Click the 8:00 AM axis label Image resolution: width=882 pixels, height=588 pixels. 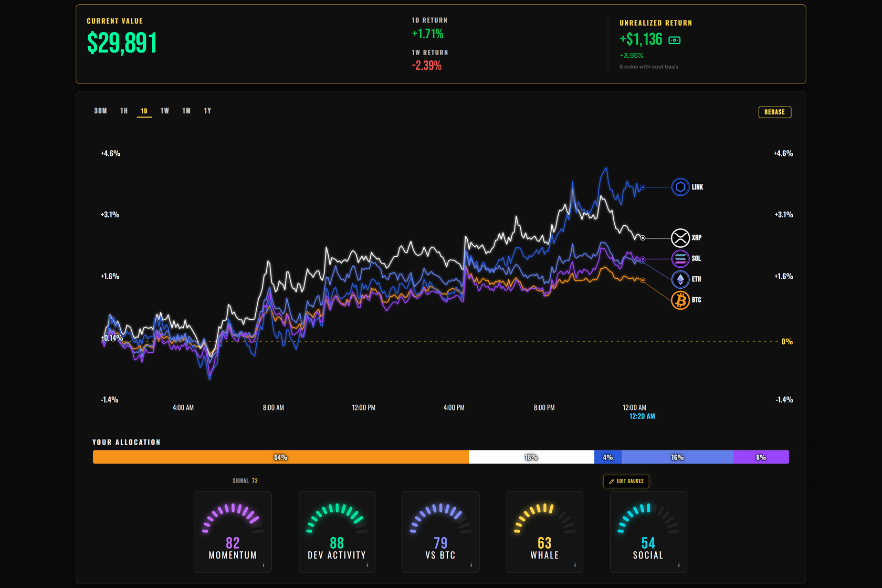[274, 407]
